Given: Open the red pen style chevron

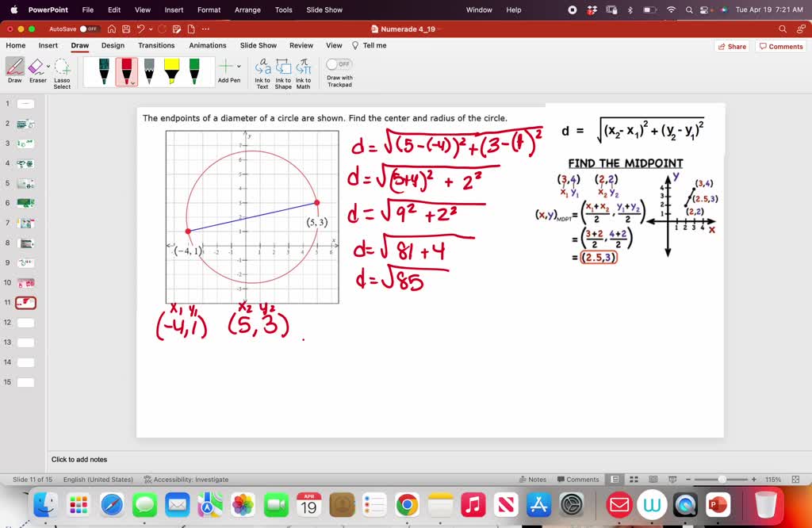Looking at the screenshot, I should (x=132, y=82).
